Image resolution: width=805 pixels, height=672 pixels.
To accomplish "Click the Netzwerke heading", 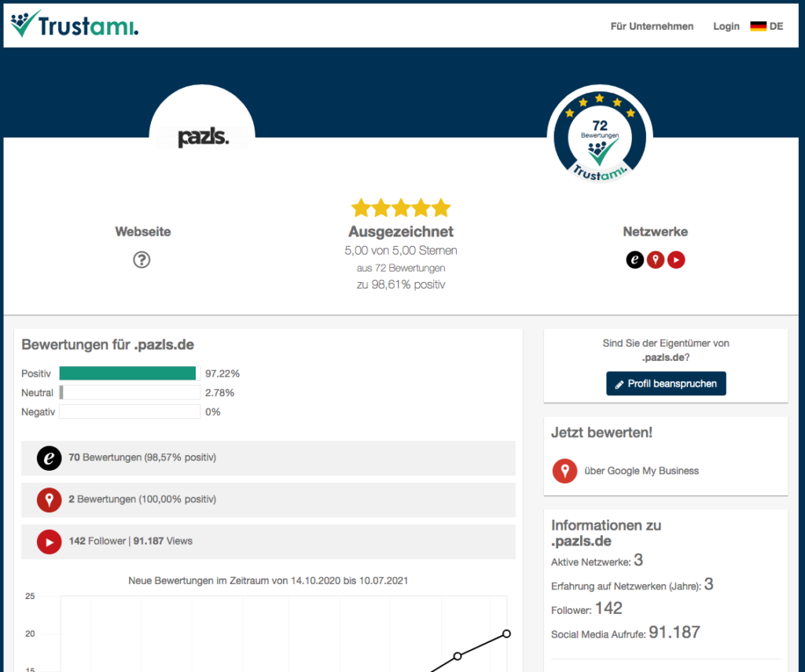I will 655,232.
